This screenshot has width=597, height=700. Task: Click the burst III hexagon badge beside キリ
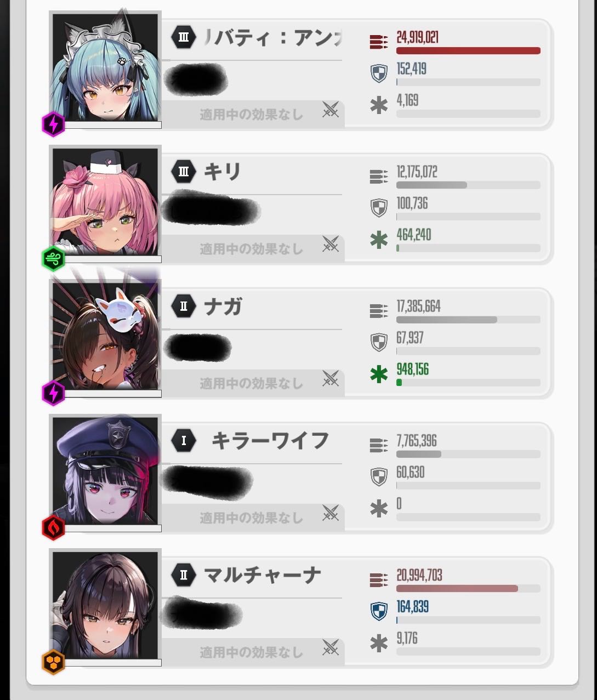coord(184,172)
